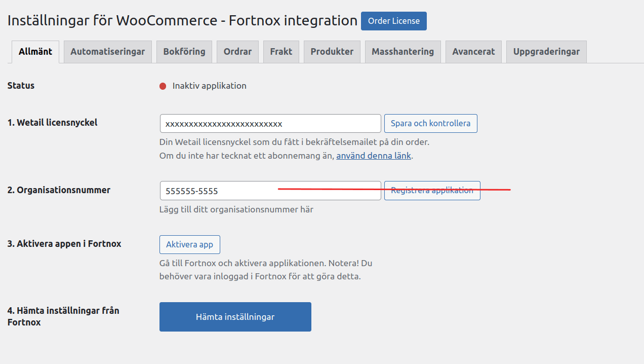Follow the 'använd denna länk' link
This screenshot has height=364, width=644.
[374, 156]
